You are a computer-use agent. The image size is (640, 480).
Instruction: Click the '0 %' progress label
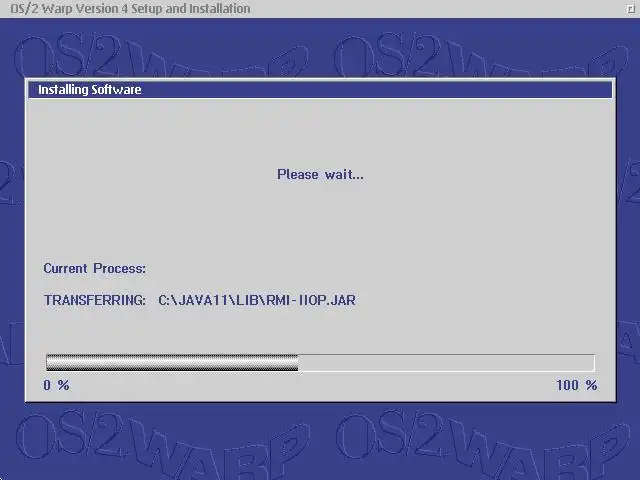click(x=56, y=385)
